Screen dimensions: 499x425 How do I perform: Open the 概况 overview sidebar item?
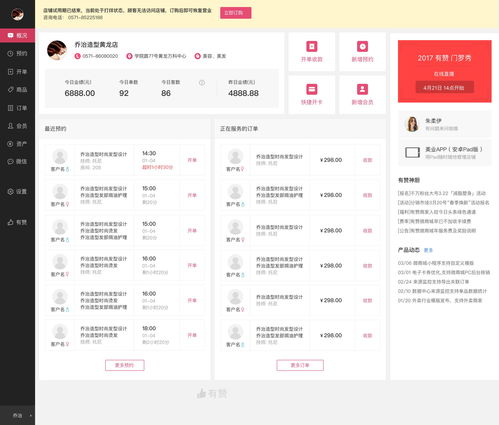[x=17, y=35]
